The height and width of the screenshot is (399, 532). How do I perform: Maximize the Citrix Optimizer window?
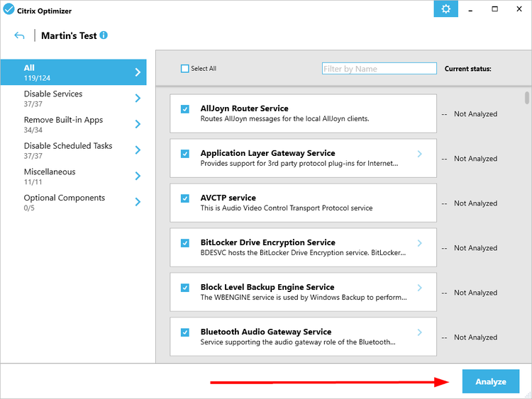(494, 9)
